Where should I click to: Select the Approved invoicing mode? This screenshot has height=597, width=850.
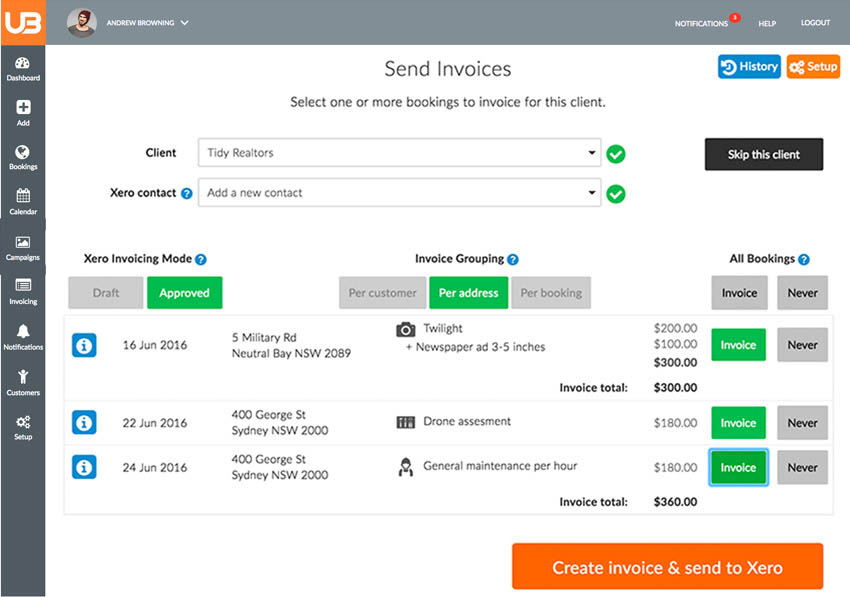184,293
